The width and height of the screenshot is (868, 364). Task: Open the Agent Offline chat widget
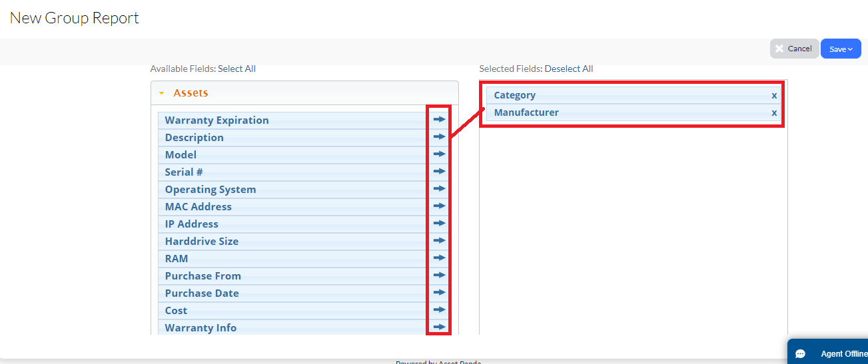827,351
